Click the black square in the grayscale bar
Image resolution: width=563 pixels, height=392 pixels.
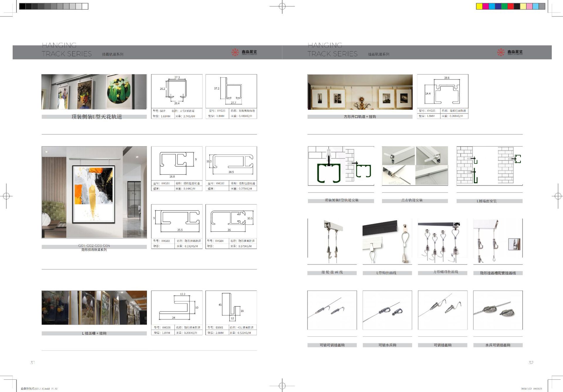(22, 6)
